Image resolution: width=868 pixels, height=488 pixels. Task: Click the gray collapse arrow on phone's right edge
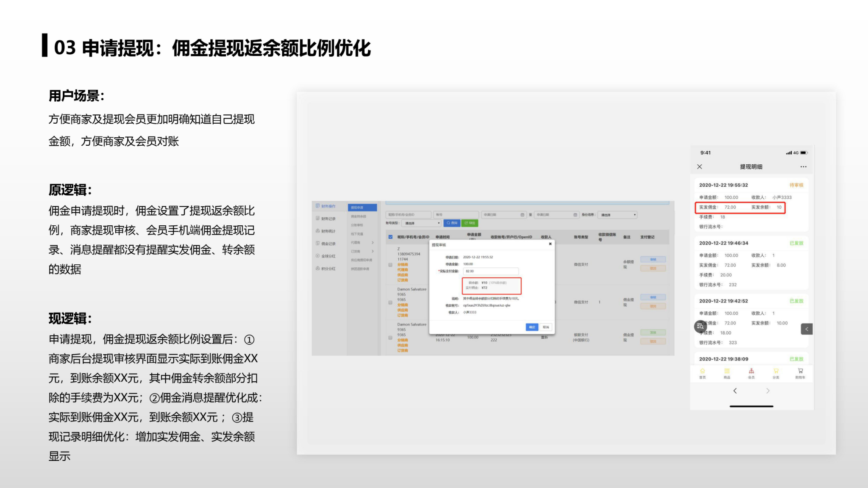[x=807, y=329]
